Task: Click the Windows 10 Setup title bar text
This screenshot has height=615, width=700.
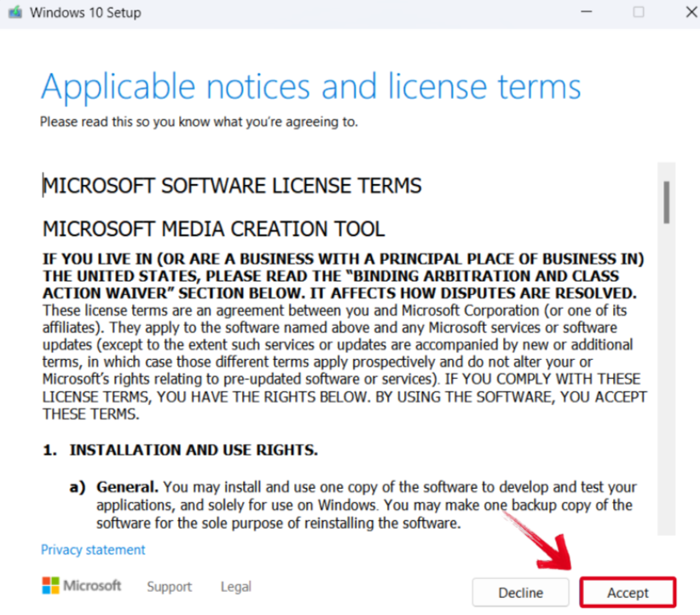Action: pos(85,13)
